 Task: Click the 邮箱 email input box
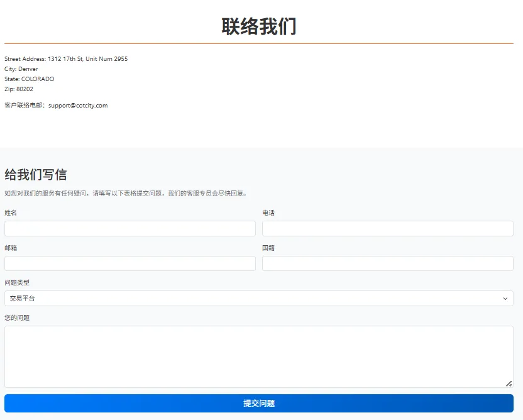point(129,263)
